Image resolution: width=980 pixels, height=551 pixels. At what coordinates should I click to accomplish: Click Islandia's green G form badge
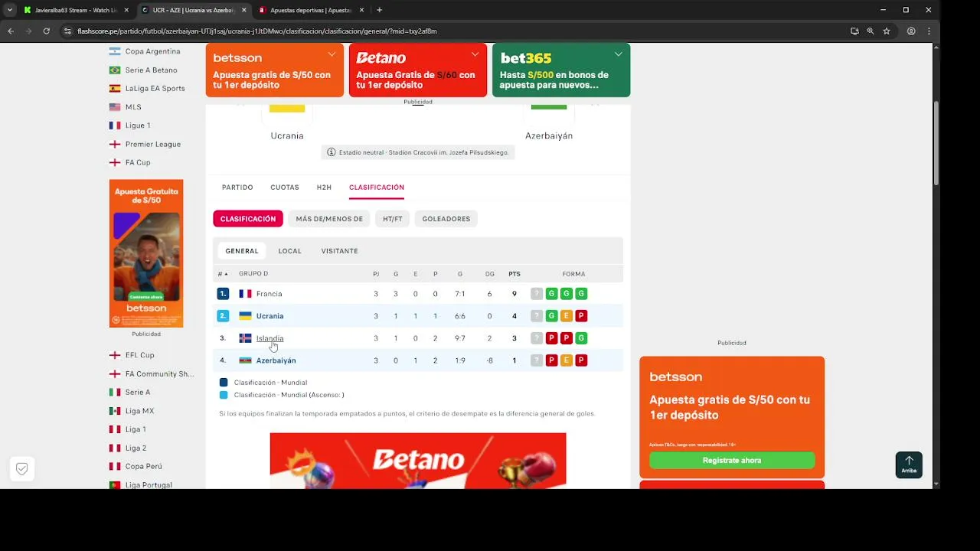(x=581, y=338)
